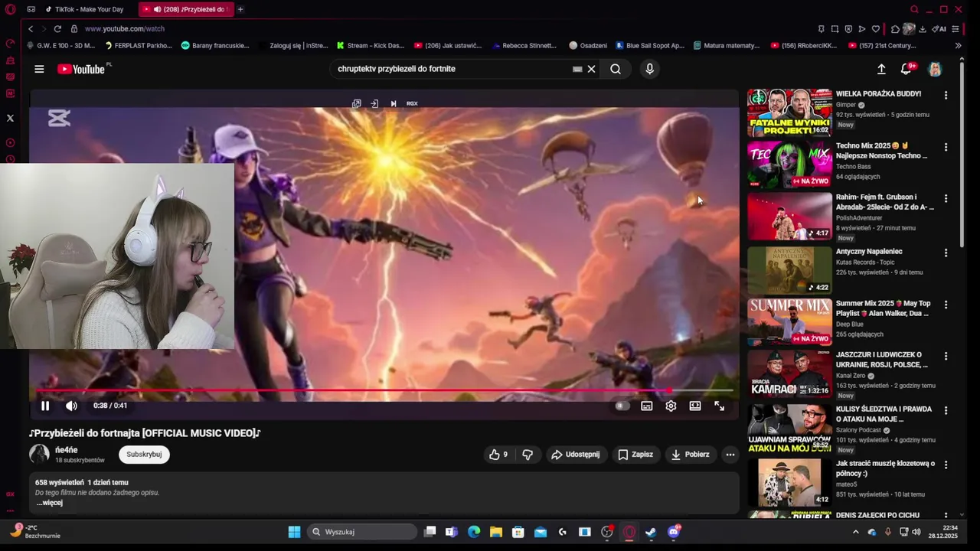Open the YouTube create upload icon
980x551 pixels.
pyautogui.click(x=881, y=69)
